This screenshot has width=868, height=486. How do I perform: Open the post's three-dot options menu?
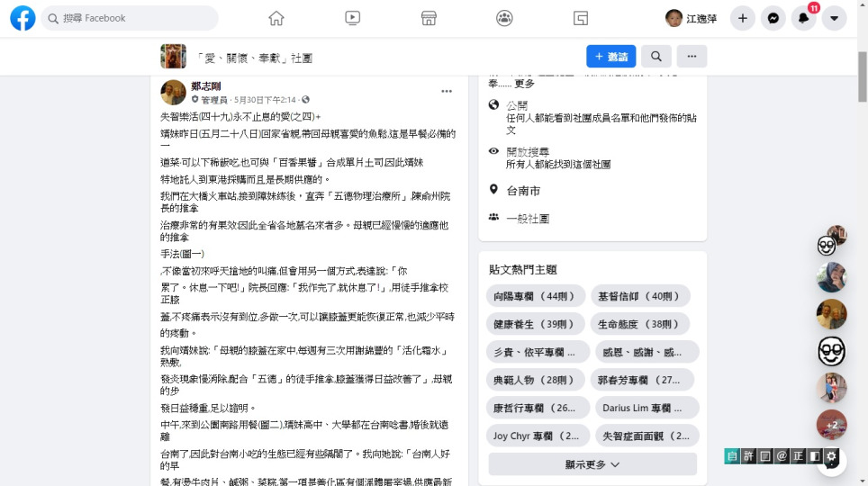[447, 91]
